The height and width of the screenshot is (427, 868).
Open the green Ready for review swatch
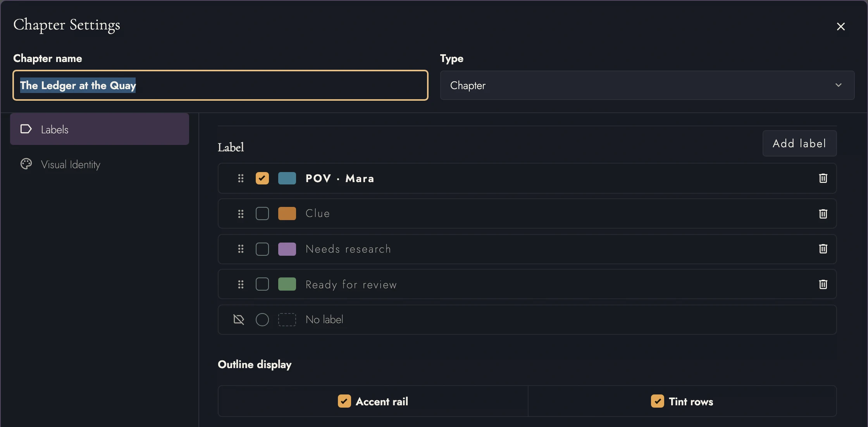pos(287,284)
